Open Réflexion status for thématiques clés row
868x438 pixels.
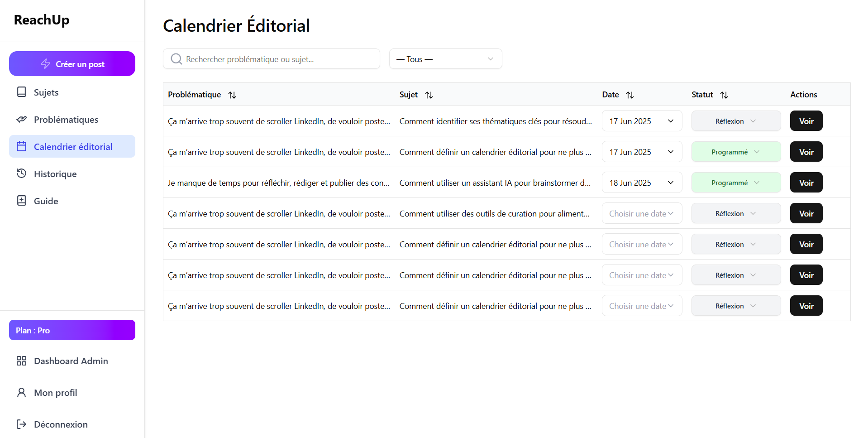[x=736, y=121]
